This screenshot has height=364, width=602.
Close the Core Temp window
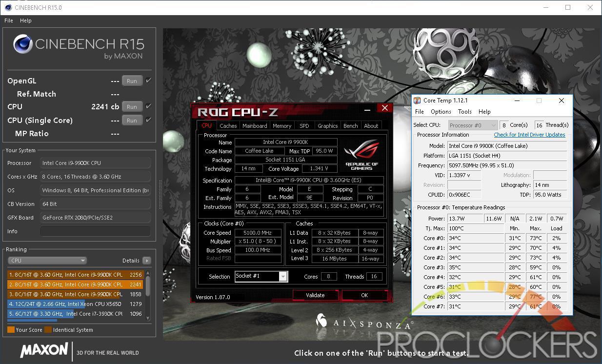(562, 101)
